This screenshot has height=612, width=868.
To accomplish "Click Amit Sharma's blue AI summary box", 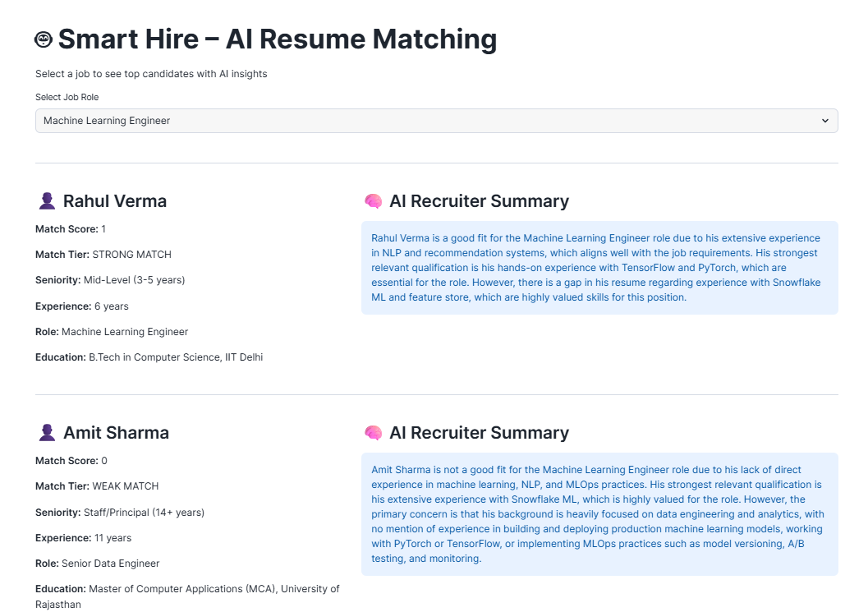I will click(599, 514).
